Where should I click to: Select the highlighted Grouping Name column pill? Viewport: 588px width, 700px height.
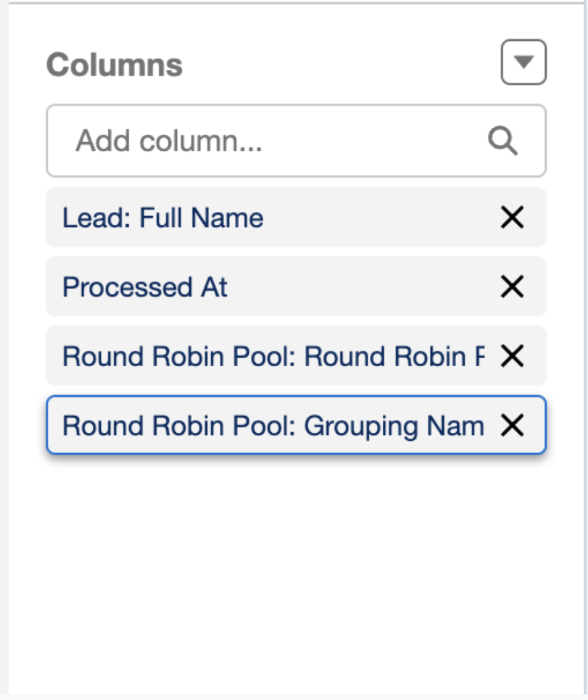pos(272,425)
